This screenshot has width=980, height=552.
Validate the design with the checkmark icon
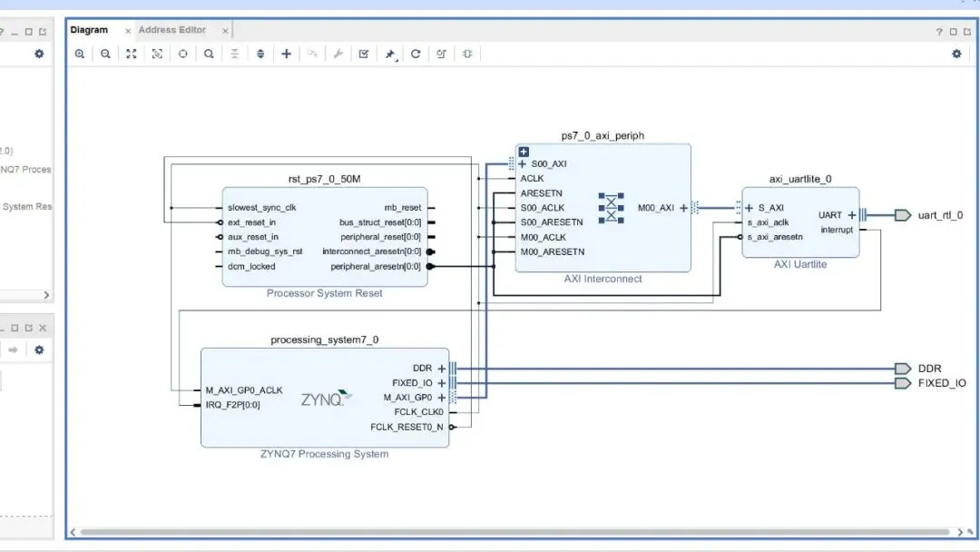pos(364,54)
